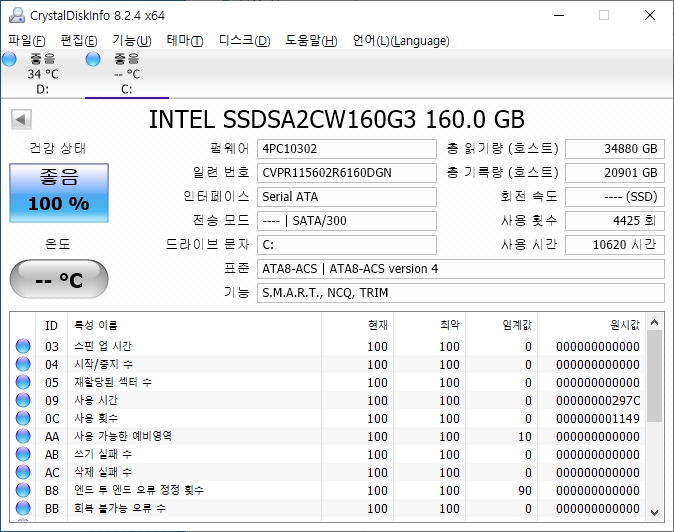Click status circle for attribute BB 회복 불가능 오류

(x=23, y=508)
